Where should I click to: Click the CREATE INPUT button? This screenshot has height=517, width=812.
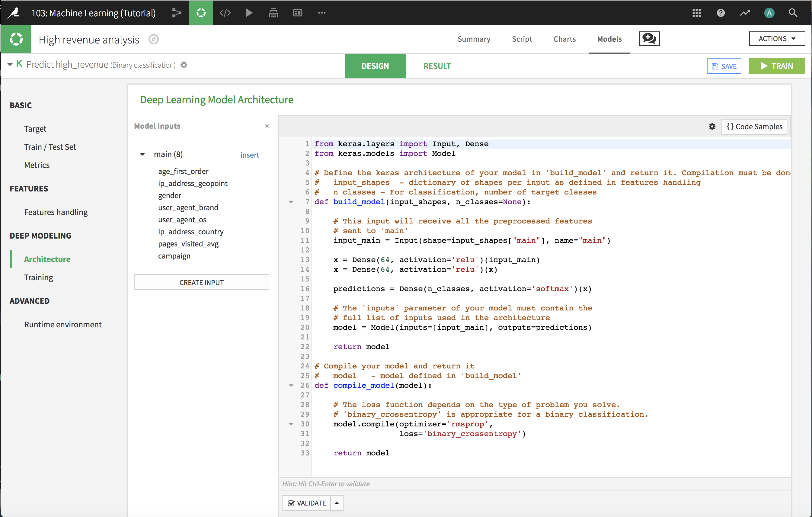pos(201,282)
